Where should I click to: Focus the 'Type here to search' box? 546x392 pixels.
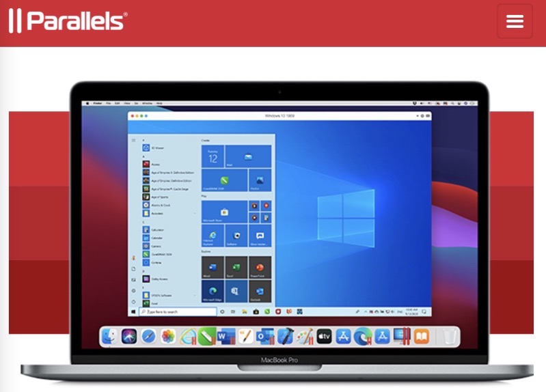tap(178, 311)
